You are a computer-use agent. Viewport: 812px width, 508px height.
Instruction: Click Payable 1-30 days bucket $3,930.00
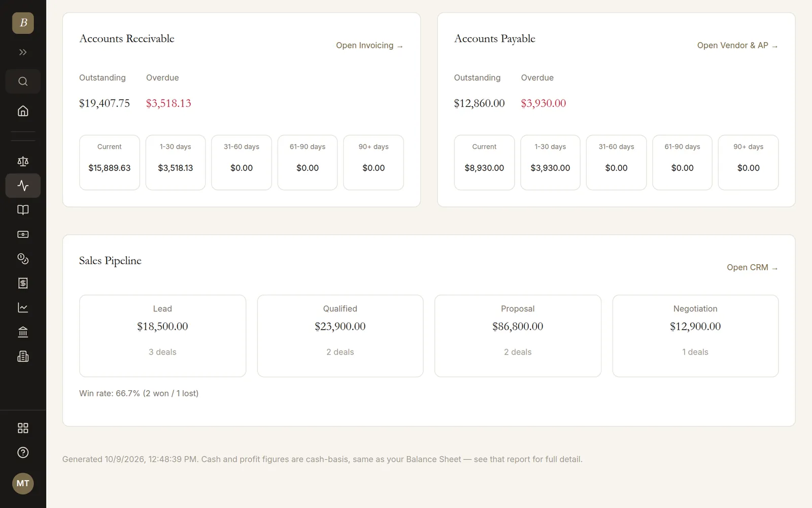pyautogui.click(x=550, y=163)
